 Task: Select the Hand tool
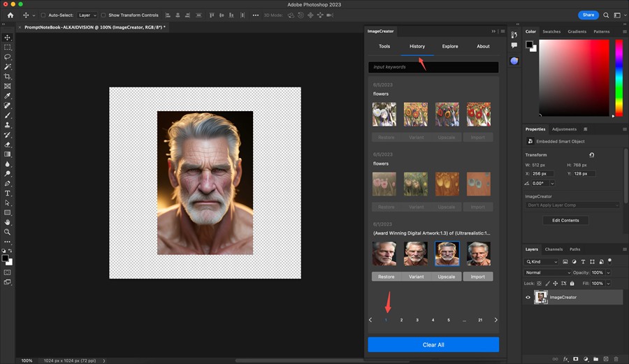(x=7, y=222)
